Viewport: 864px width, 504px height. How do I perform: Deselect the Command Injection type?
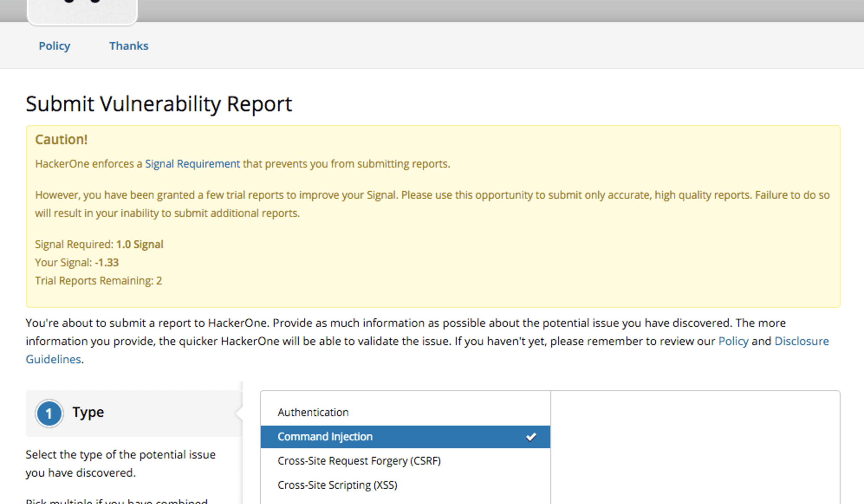(325, 436)
